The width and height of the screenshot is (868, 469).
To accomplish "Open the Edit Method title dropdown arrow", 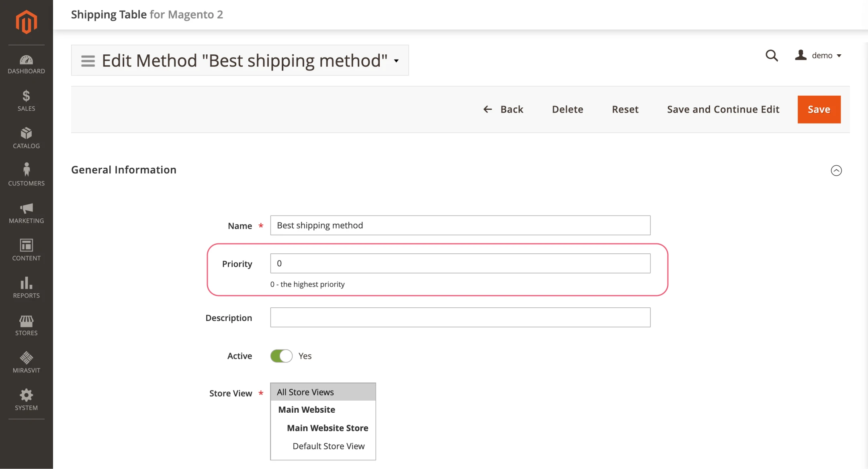I will (x=396, y=61).
